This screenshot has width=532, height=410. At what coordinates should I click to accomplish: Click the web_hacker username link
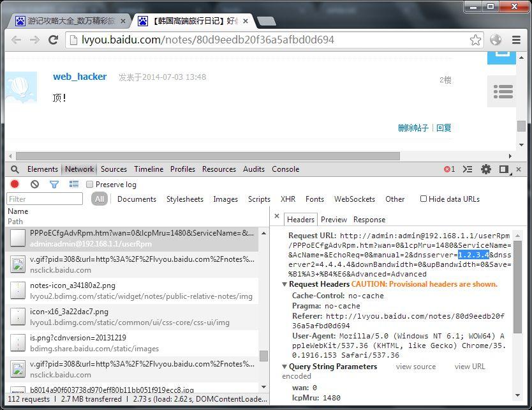click(x=80, y=77)
